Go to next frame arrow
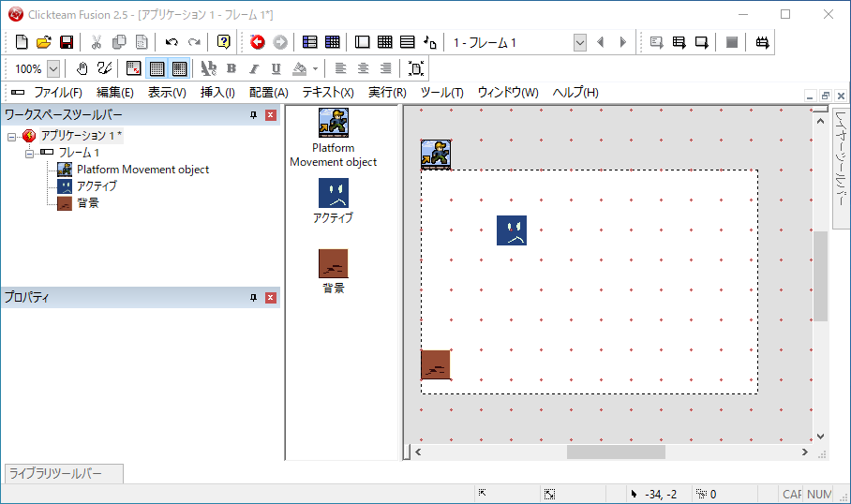 point(623,42)
